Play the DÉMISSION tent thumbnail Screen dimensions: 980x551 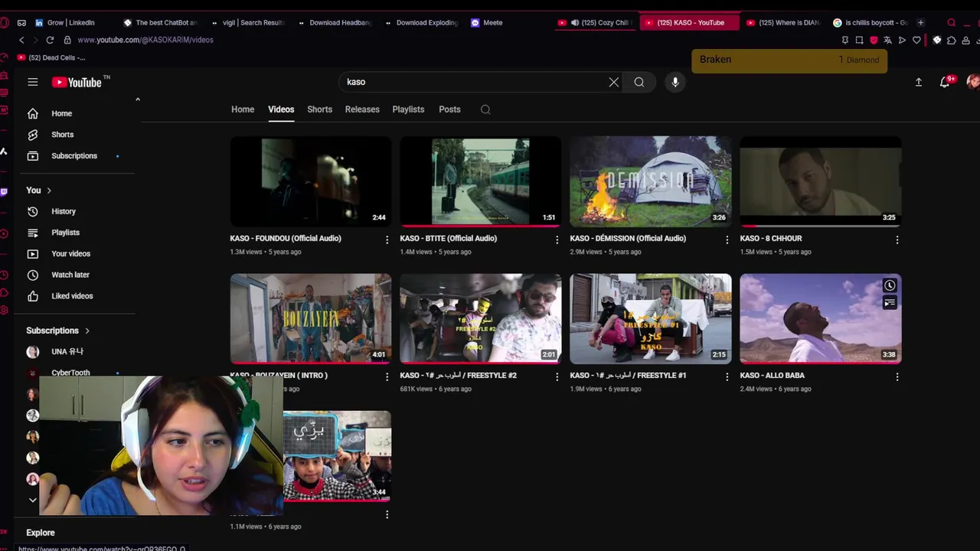[x=651, y=181]
